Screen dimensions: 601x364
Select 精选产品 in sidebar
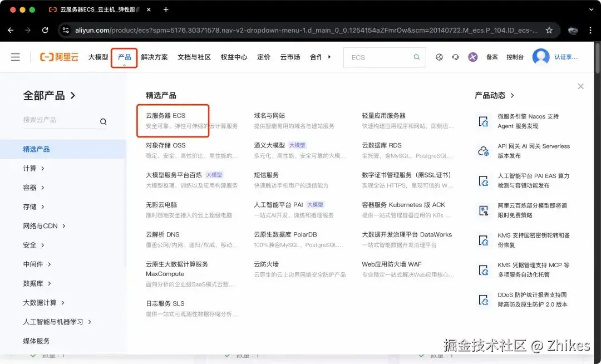coord(63,149)
